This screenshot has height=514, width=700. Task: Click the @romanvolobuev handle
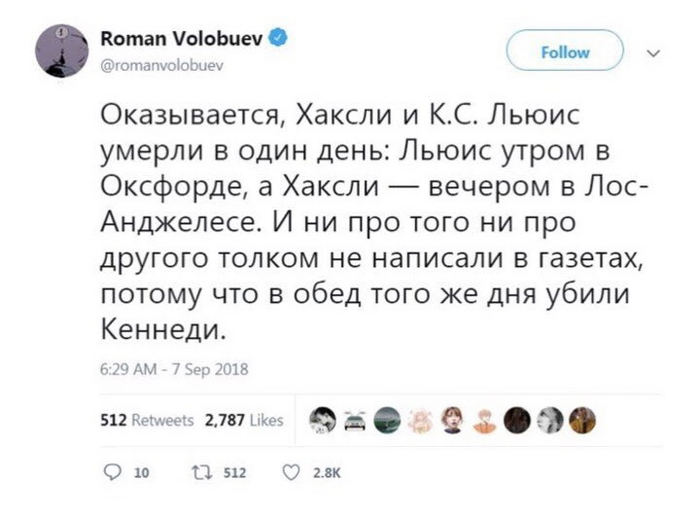coord(160,62)
